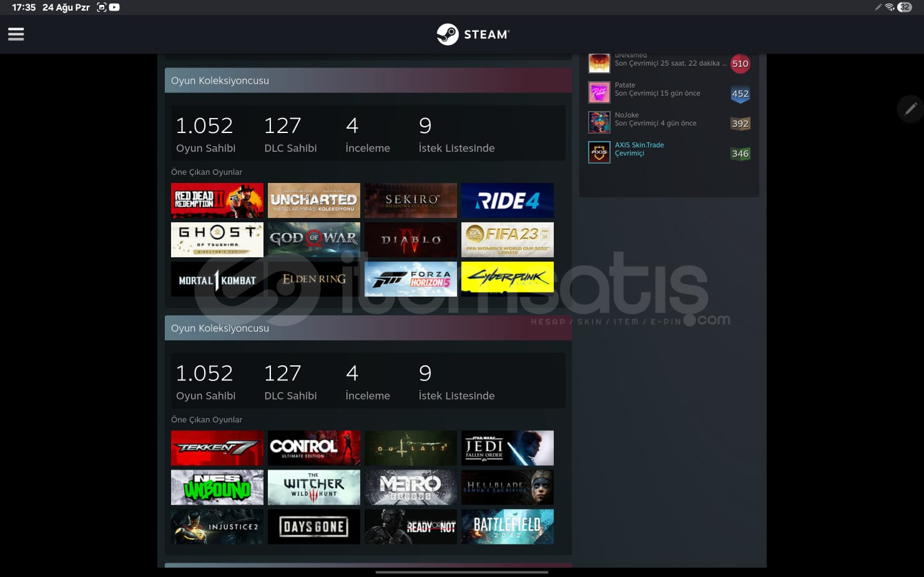Image resolution: width=924 pixels, height=577 pixels.
Task: Click level badge 510
Action: 740,63
